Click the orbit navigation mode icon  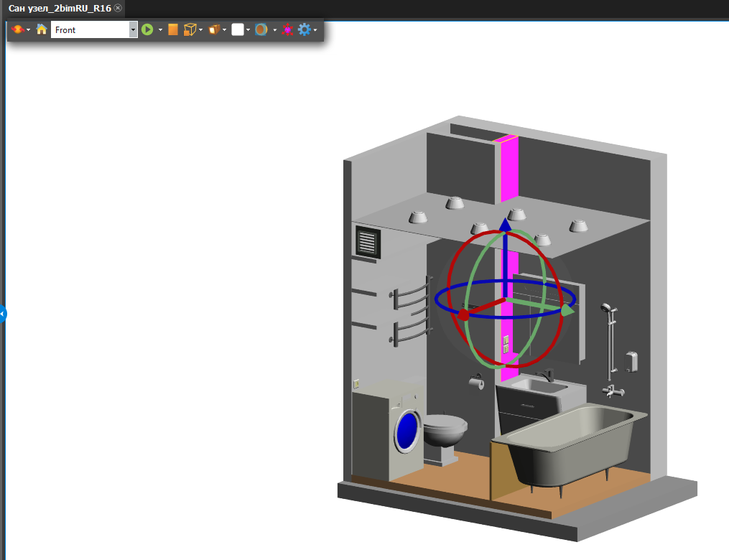tap(18, 29)
